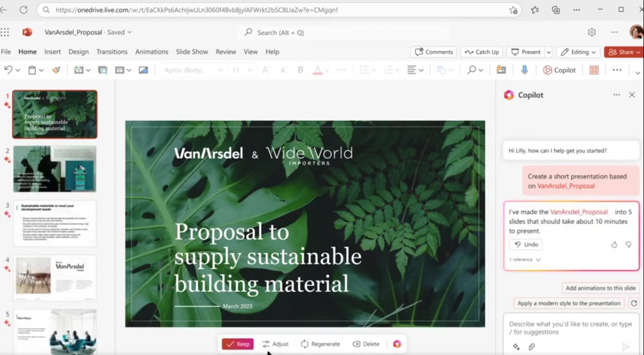Click the icon right of the Layout dropdown

(143, 70)
